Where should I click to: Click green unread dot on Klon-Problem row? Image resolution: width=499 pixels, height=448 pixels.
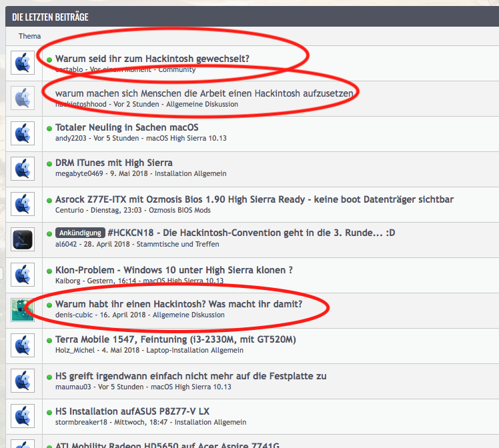[x=49, y=271]
